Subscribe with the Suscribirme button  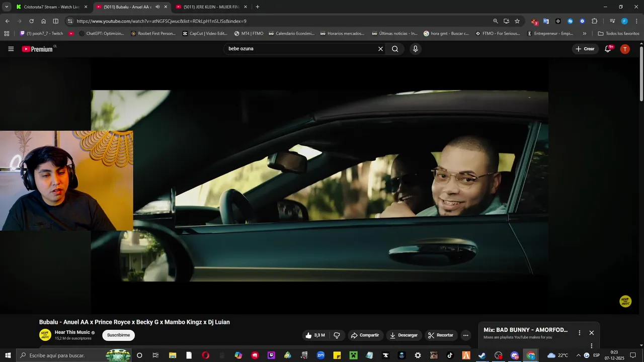point(118,335)
